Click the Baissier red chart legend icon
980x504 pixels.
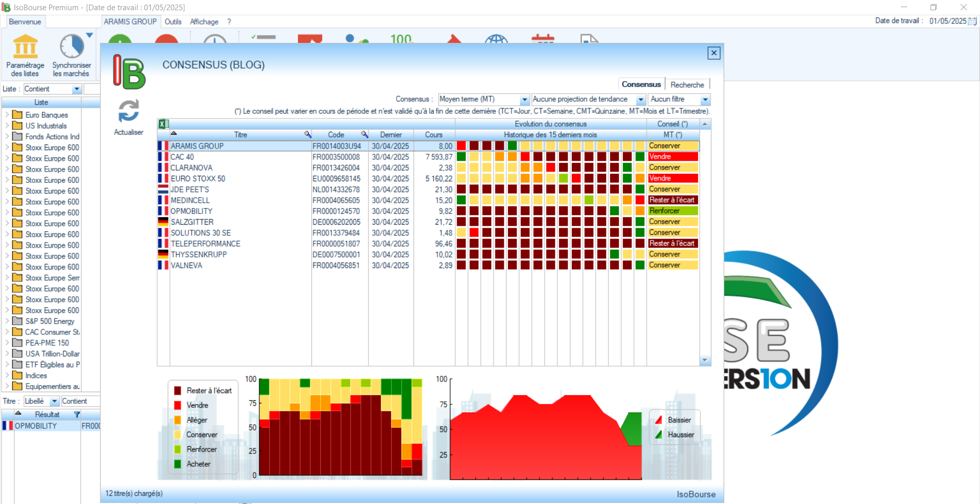658,420
